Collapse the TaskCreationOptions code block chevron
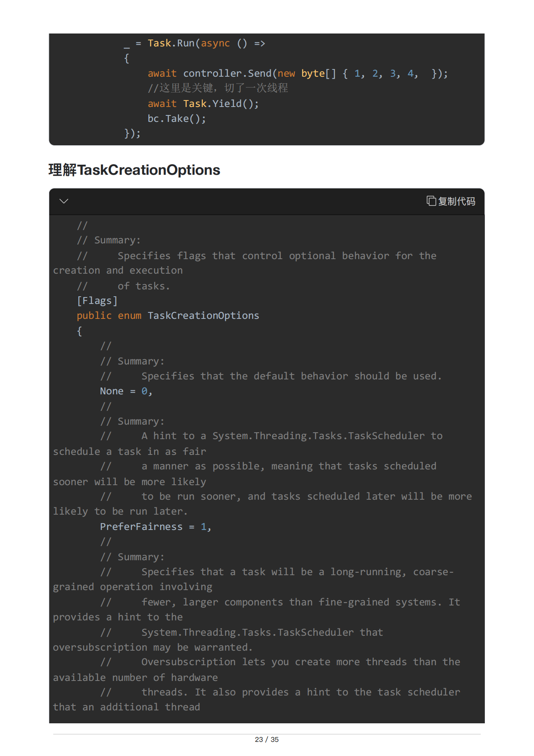Screen dimensions: 534x756 tap(64, 201)
